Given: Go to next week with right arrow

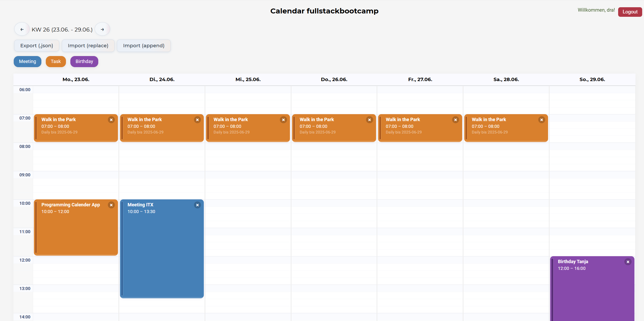Looking at the screenshot, I should click(102, 29).
